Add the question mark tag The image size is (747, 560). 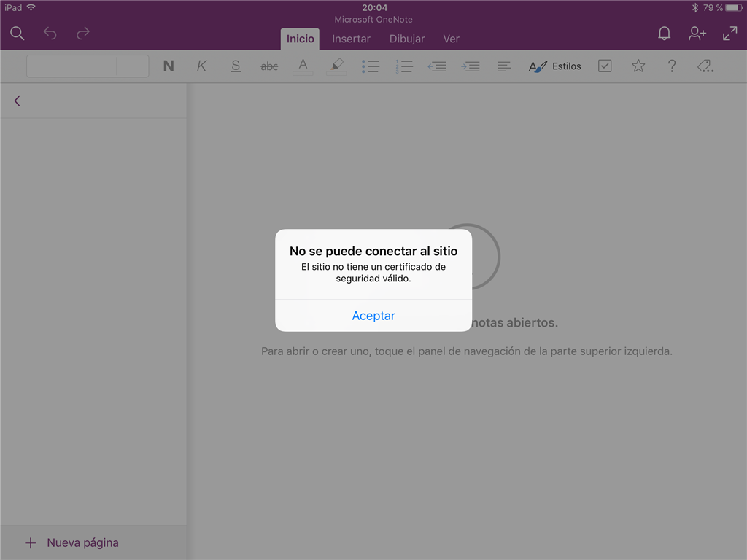tap(672, 66)
